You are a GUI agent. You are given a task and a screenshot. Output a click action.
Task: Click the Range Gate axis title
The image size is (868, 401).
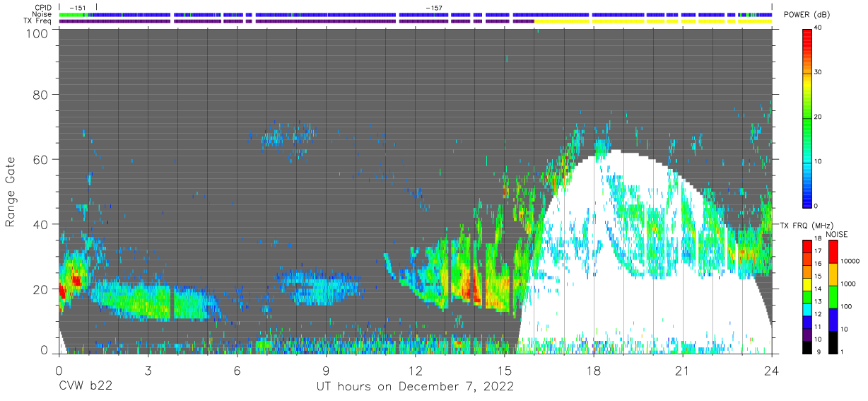point(11,192)
